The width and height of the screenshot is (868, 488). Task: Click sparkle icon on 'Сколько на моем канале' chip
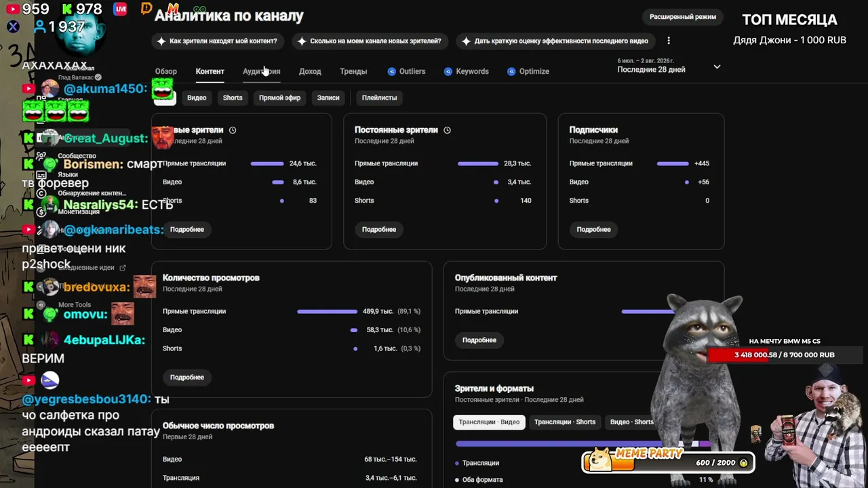point(302,41)
